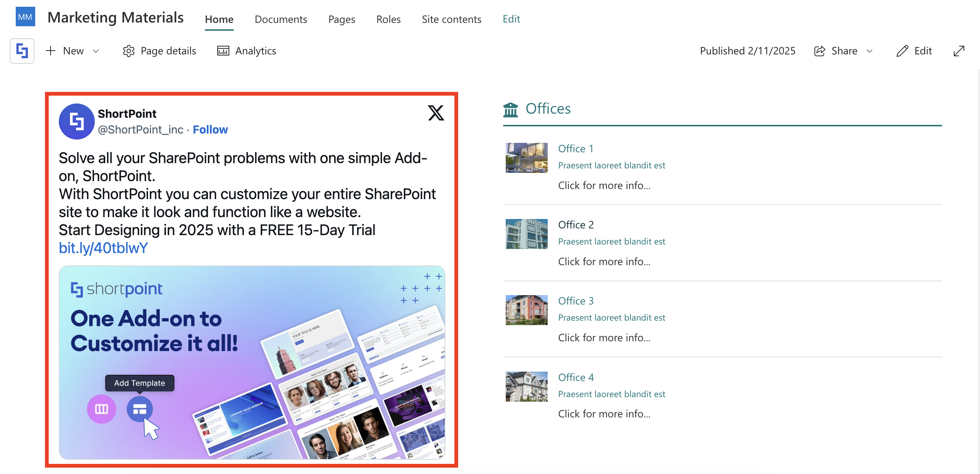Click the ShortPoint profile avatar in tweet
Image resolution: width=980 pixels, height=474 pixels.
tap(76, 121)
